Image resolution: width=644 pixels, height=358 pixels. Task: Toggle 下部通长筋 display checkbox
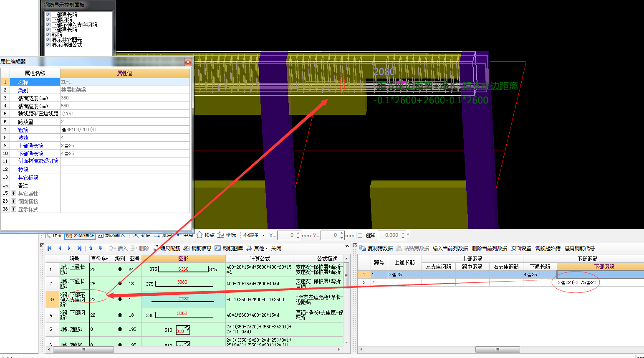pyautogui.click(x=48, y=30)
